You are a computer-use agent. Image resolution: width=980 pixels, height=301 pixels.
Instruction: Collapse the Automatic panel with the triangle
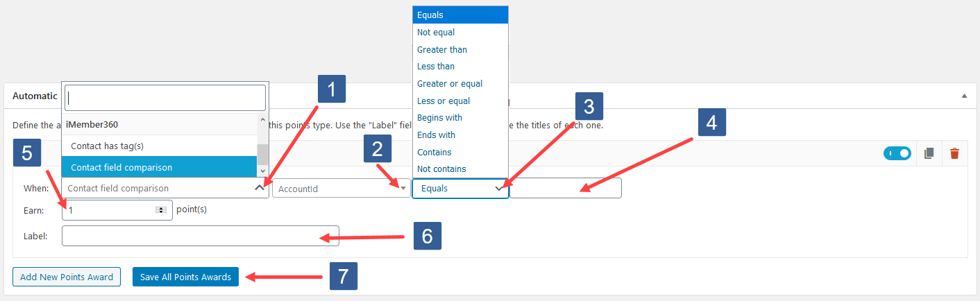(964, 96)
